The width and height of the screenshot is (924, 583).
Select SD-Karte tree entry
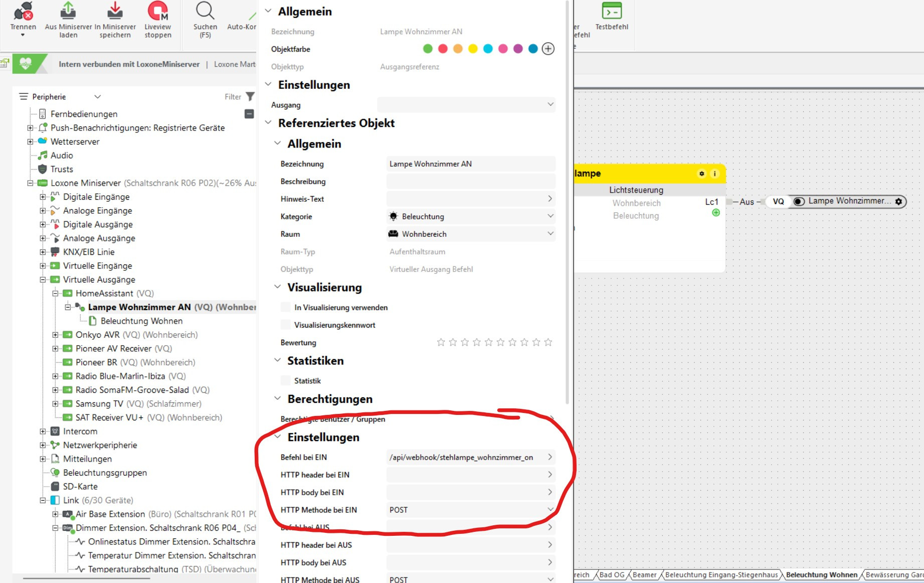(x=80, y=486)
